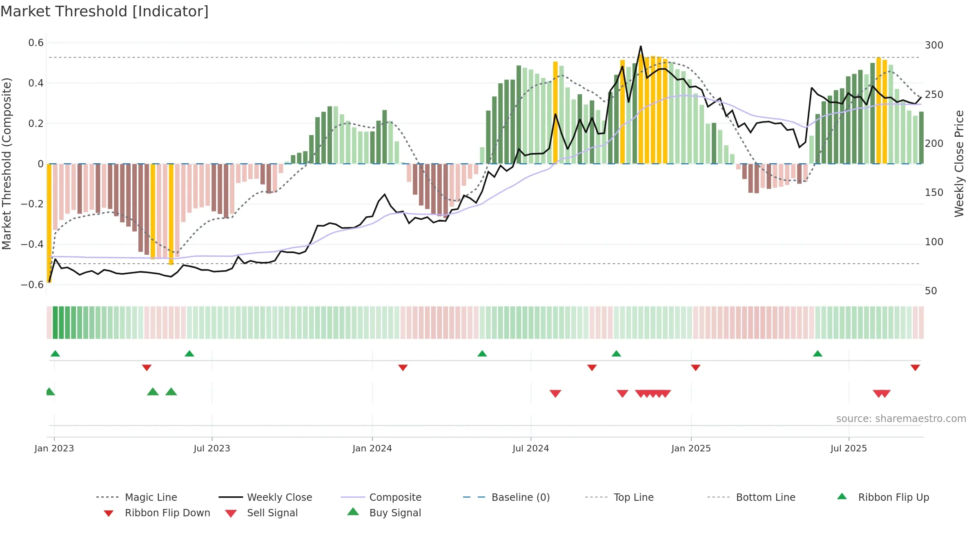Toggle the Composite legend entry
This screenshot has height=551, width=980.
tap(381, 497)
